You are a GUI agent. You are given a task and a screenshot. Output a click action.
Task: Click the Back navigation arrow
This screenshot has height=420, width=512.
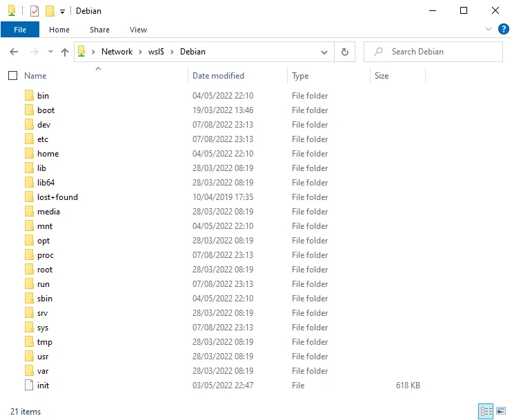tap(14, 52)
